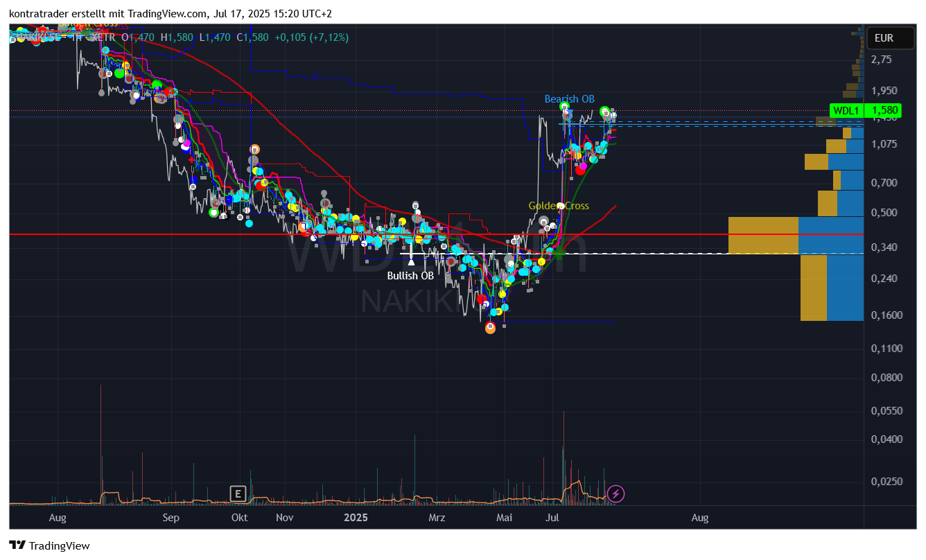Click the purple lightning bolt icon
The height and width of the screenshot is (560, 926).
click(615, 493)
